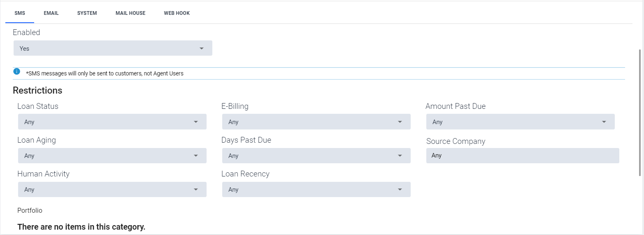Expand the Days Past Due dropdown

tap(316, 156)
